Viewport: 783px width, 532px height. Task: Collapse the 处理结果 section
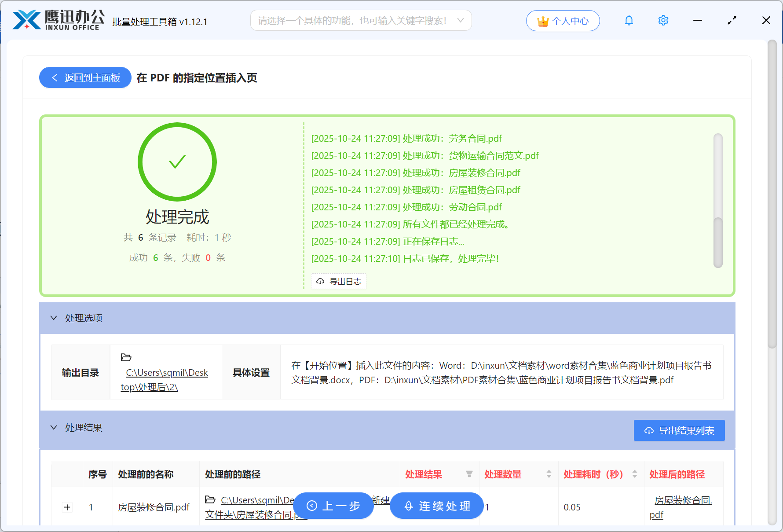(x=54, y=427)
